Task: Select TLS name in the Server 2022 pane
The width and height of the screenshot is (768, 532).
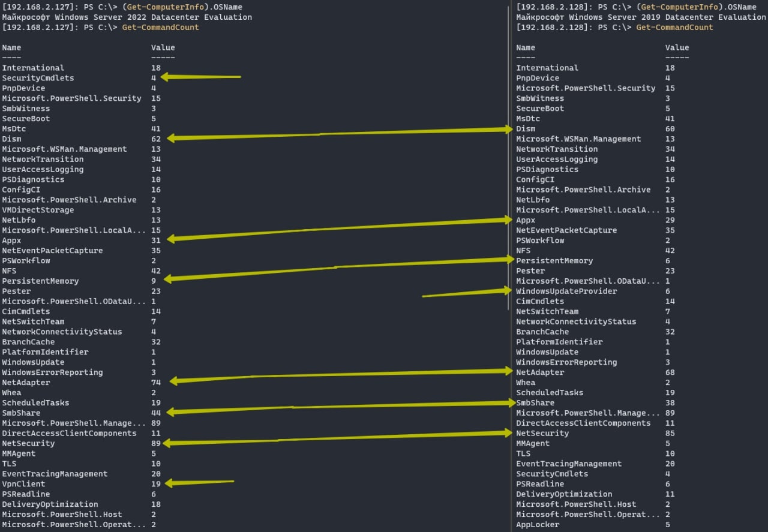Action: coord(10,464)
